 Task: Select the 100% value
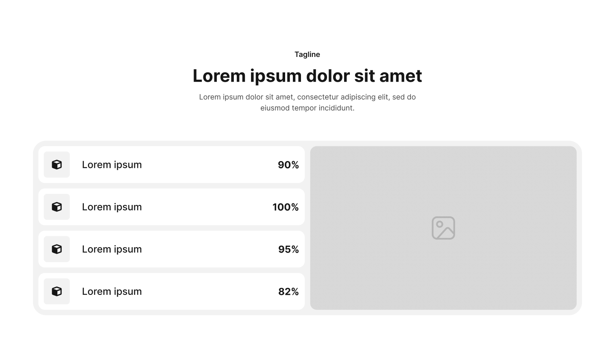[x=286, y=207]
